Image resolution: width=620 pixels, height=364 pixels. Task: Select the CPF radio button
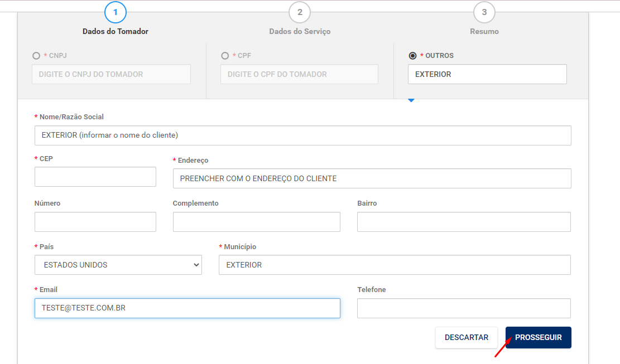[225, 56]
